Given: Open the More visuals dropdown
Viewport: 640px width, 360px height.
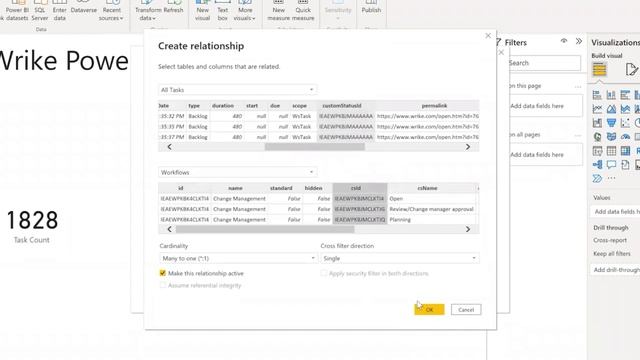Looking at the screenshot, I should [244, 13].
